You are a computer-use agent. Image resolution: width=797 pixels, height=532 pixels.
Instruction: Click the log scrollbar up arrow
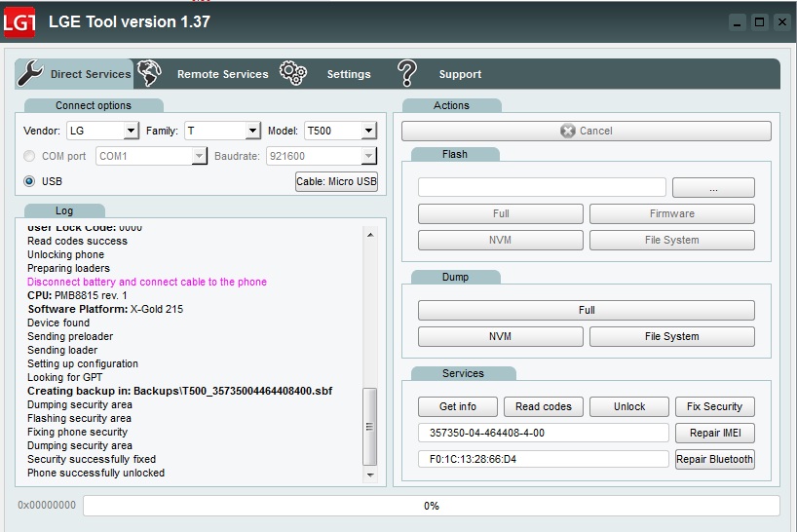coord(370,235)
